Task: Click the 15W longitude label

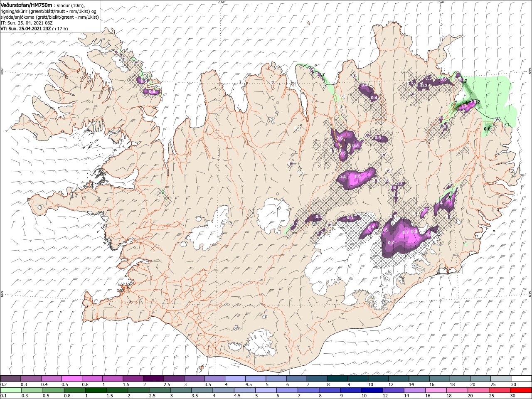Action: (440, 2)
